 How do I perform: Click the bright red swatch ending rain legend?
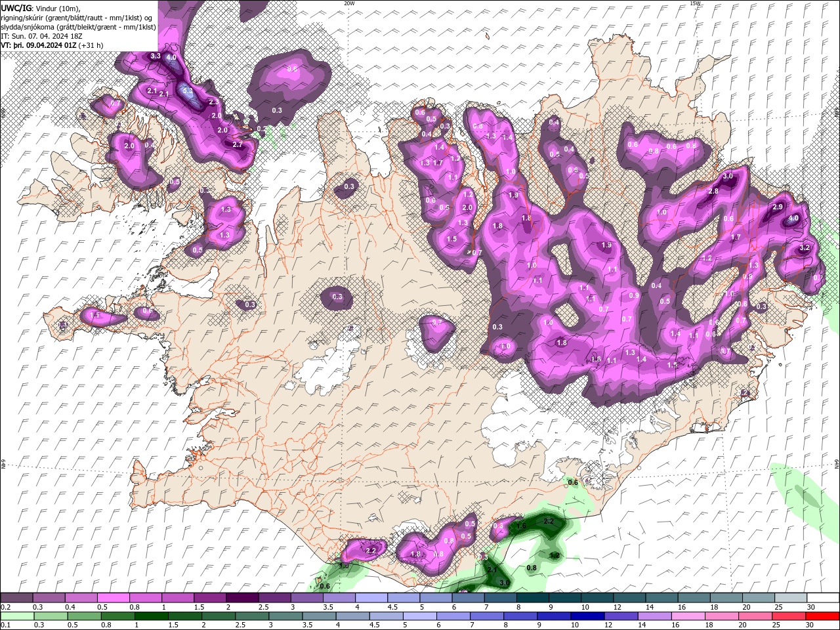click(823, 616)
